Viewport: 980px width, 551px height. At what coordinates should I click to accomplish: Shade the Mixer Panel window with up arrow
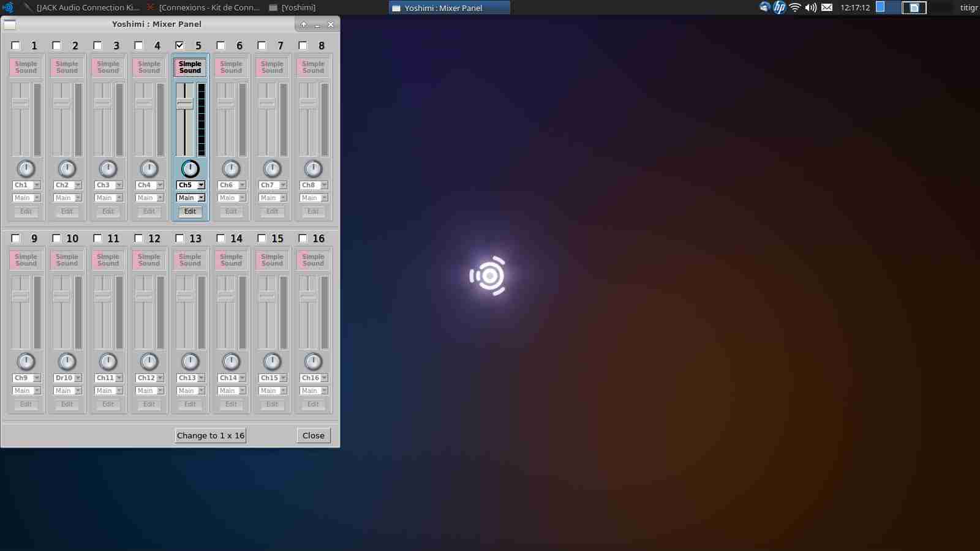304,24
